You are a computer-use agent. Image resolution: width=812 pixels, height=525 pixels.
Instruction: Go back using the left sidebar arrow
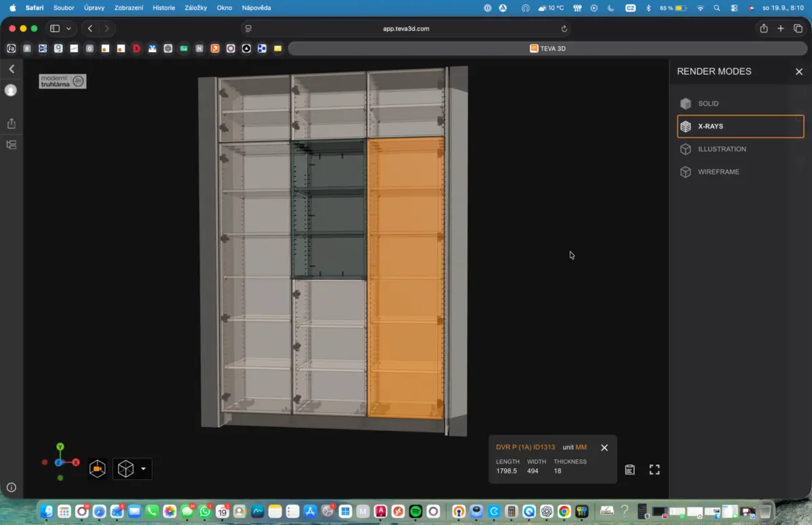[x=12, y=69]
